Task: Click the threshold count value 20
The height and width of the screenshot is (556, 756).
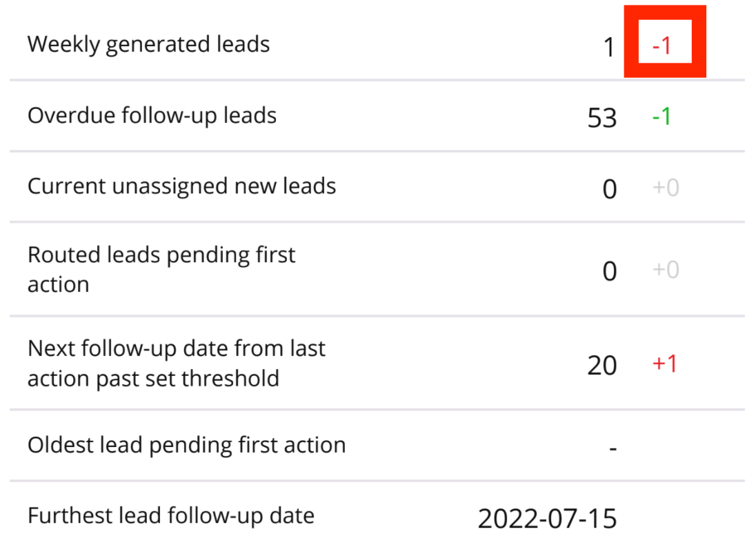Action: click(x=601, y=366)
